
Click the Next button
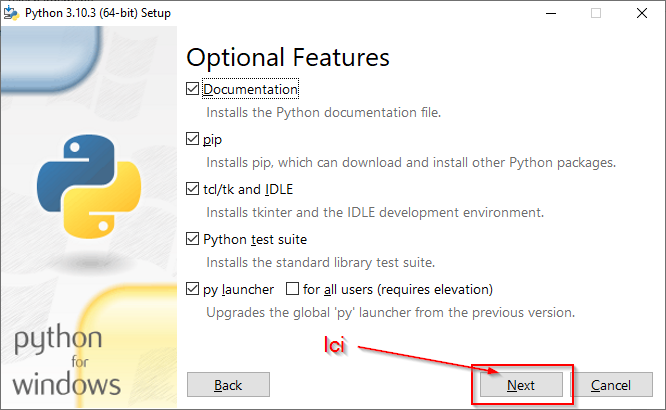[x=521, y=385]
